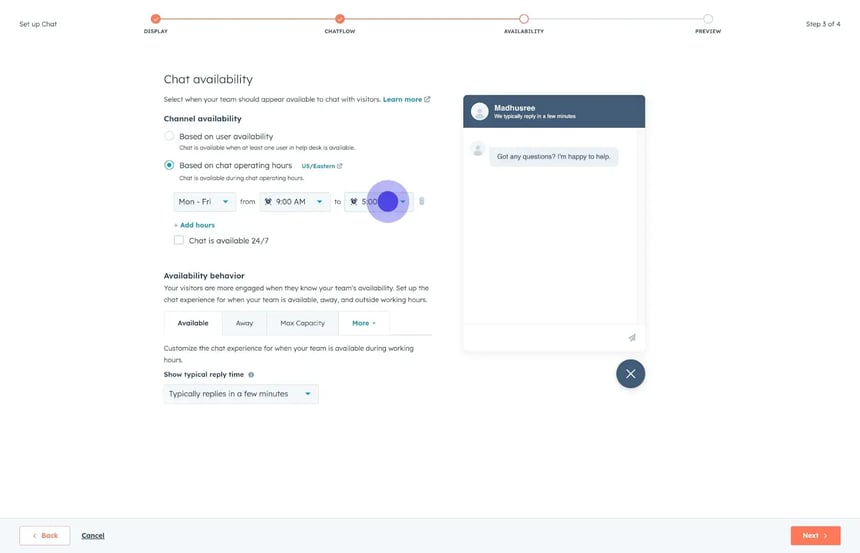The width and height of the screenshot is (860, 553).
Task: Click the Preview step circle in the progress bar
Action: coord(708,19)
